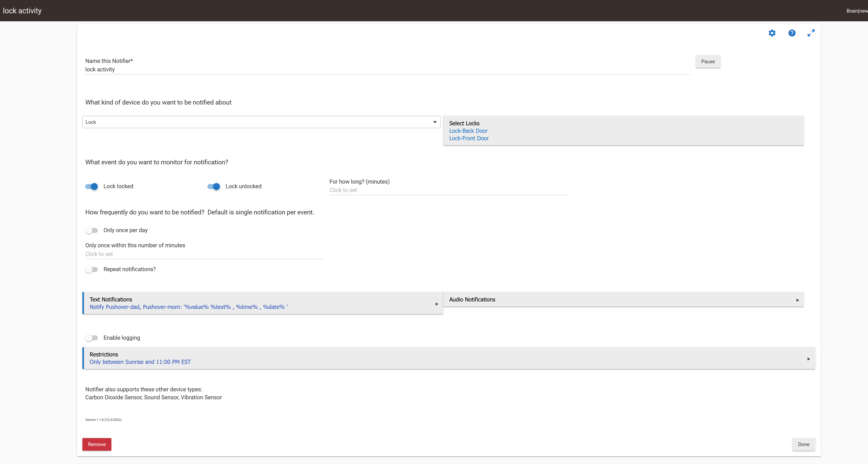Viewport: 868px width, 464px height.
Task: Expand the Restrictions section
Action: pos(449,358)
